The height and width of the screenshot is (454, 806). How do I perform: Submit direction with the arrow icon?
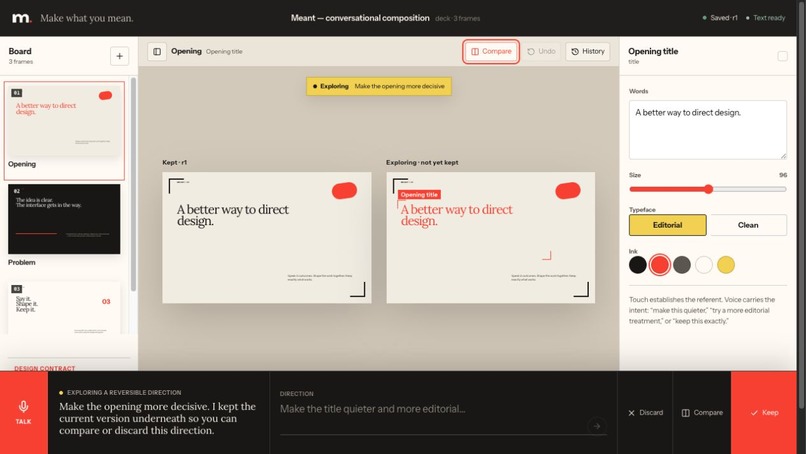click(596, 426)
